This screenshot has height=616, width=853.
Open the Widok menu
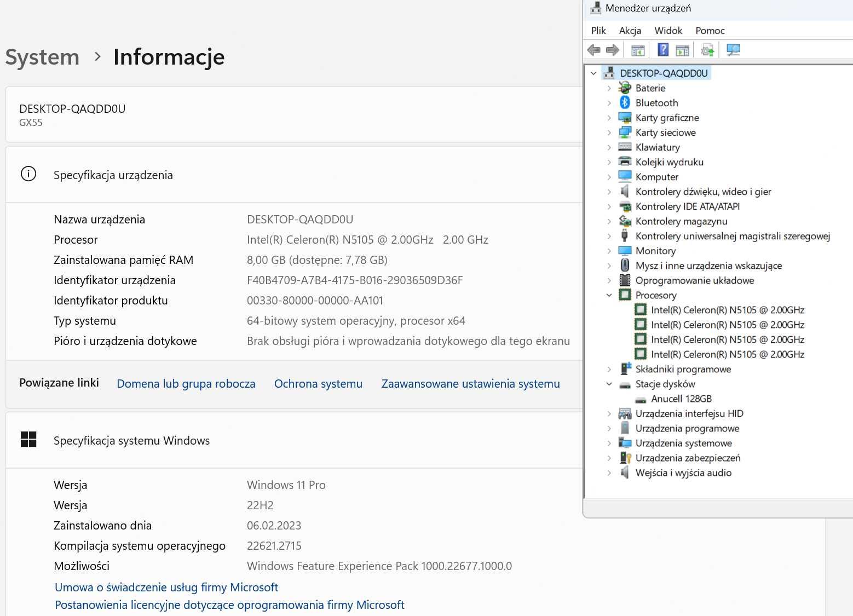click(x=668, y=31)
